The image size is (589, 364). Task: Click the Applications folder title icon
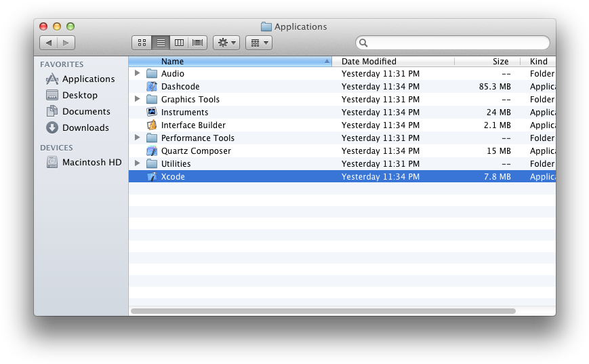[266, 26]
